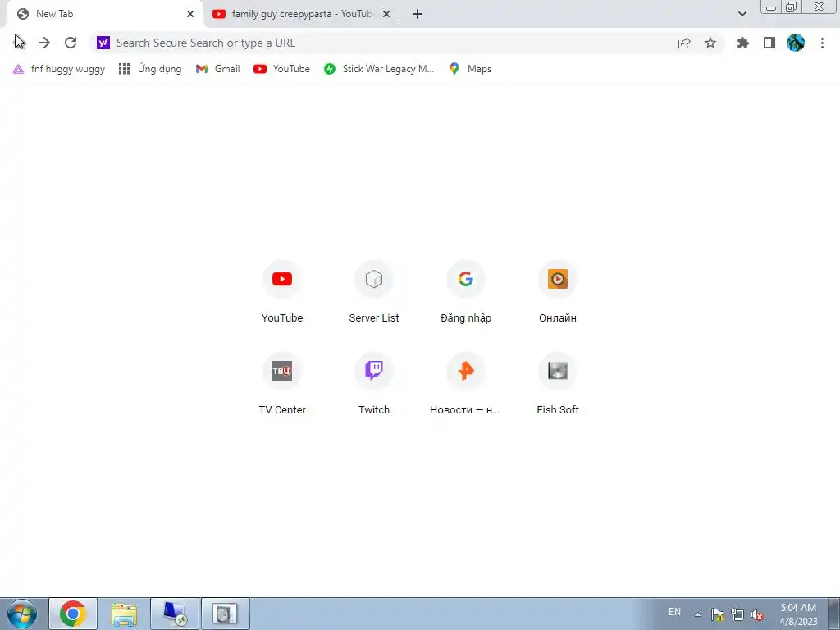Reload the current page
Screen dimensions: 840x630
[x=71, y=43]
